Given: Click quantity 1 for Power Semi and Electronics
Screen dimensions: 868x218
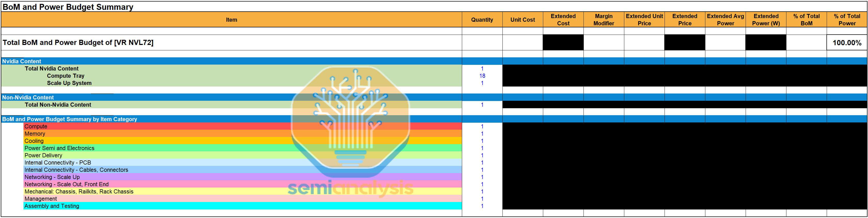Looking at the screenshot, I should click(482, 148).
